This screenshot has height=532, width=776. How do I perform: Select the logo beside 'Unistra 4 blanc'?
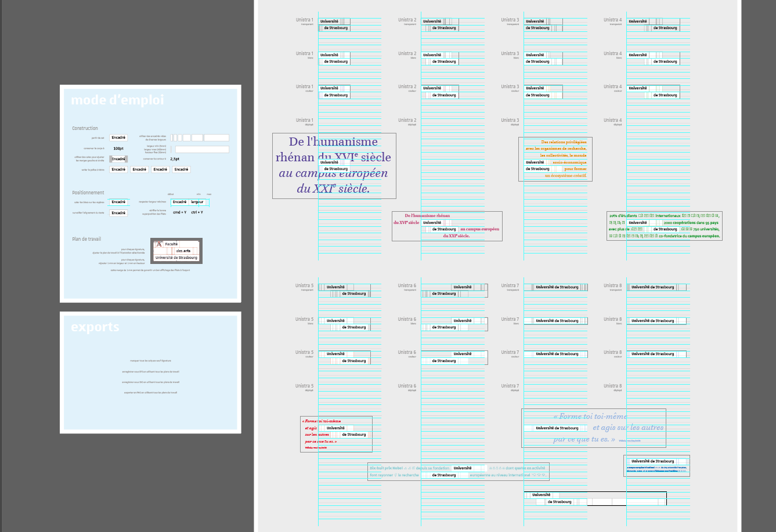pos(653,58)
